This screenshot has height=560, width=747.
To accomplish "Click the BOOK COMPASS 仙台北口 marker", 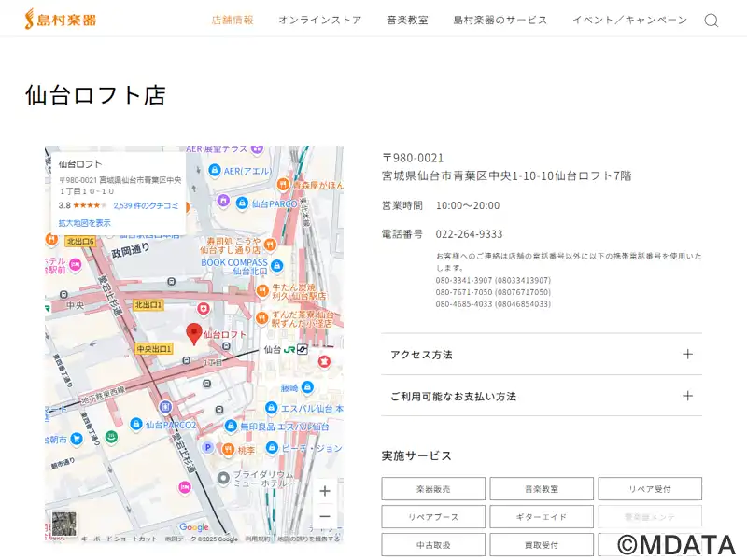I will [276, 266].
